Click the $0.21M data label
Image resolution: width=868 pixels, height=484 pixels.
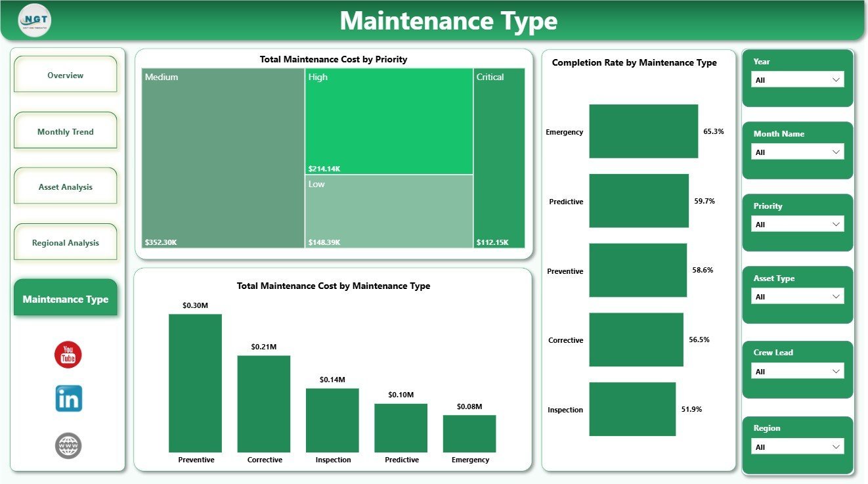click(x=264, y=347)
